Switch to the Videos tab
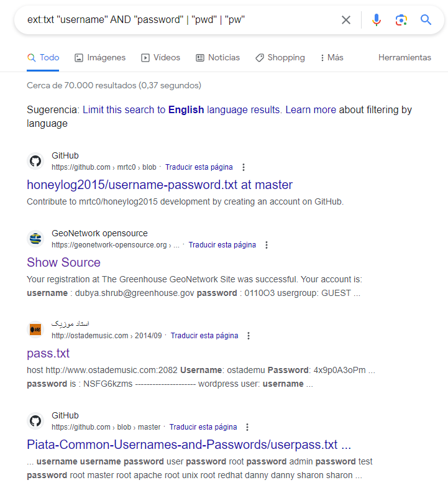The height and width of the screenshot is (503, 448). tap(161, 58)
